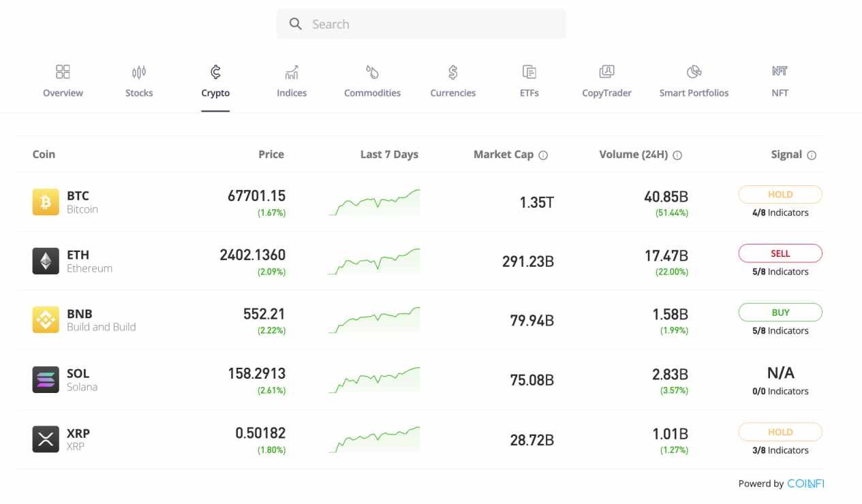Switch to the Indices tab label
The image size is (862, 504).
[x=292, y=93]
